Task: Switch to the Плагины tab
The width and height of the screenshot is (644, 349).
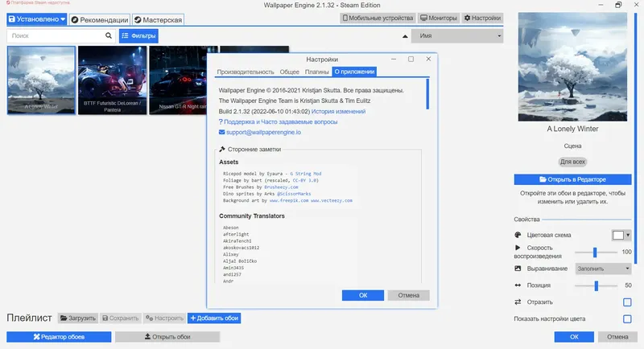Action: pos(316,72)
